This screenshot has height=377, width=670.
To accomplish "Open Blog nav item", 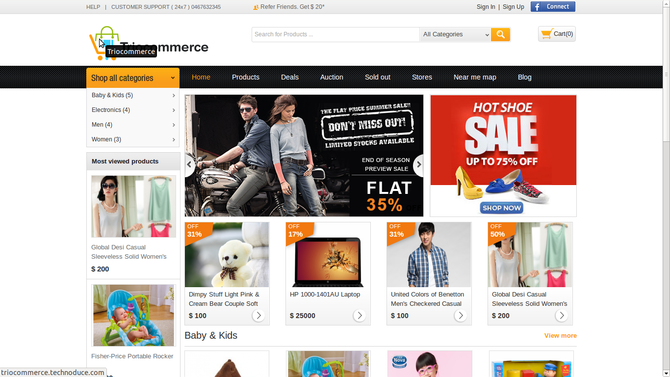I will (525, 77).
